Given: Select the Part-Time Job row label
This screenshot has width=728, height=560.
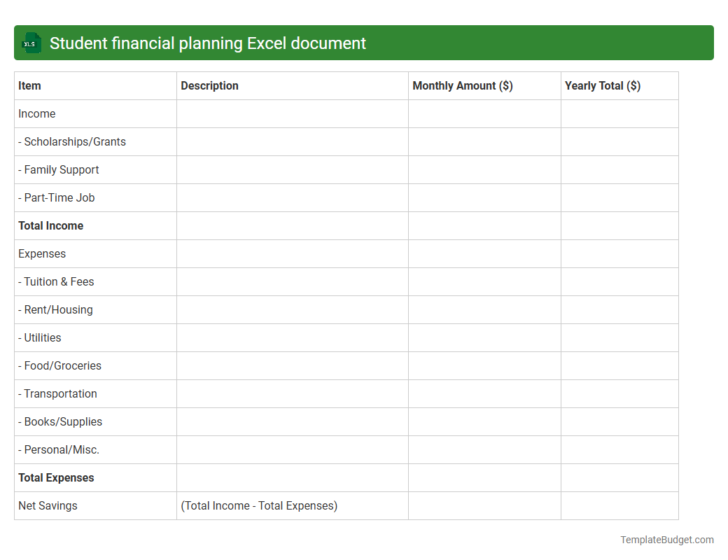Looking at the screenshot, I should point(57,197).
